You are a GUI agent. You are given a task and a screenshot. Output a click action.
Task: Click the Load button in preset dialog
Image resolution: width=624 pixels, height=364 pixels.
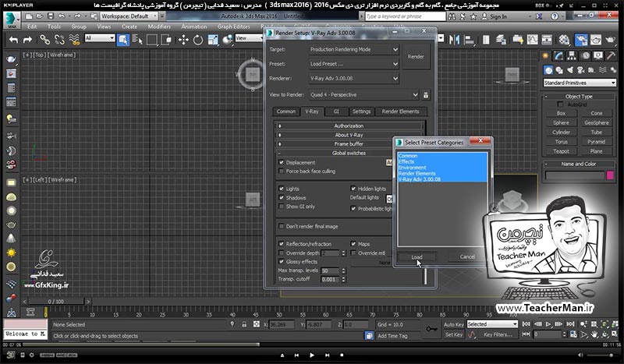click(417, 257)
